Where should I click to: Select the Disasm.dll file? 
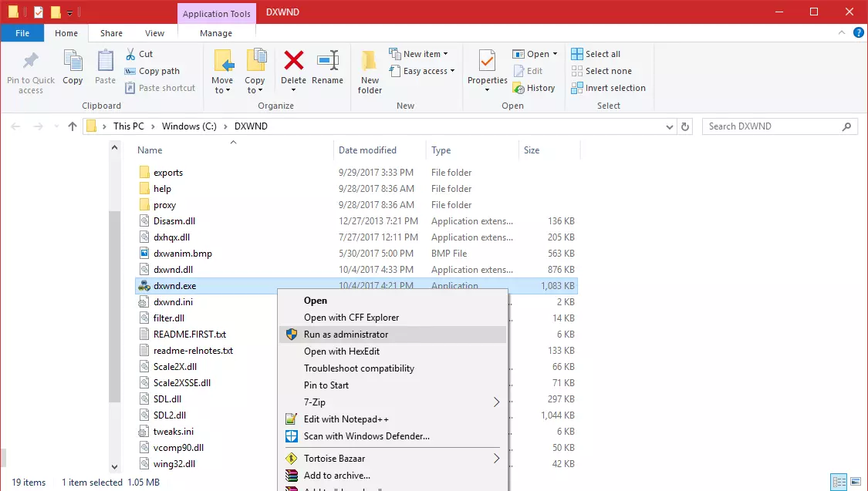tap(174, 220)
